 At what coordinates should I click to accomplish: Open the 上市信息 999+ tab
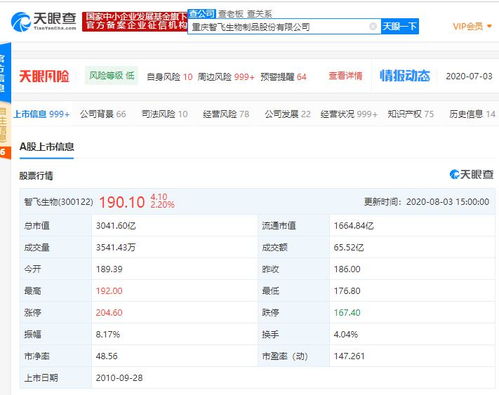point(42,114)
